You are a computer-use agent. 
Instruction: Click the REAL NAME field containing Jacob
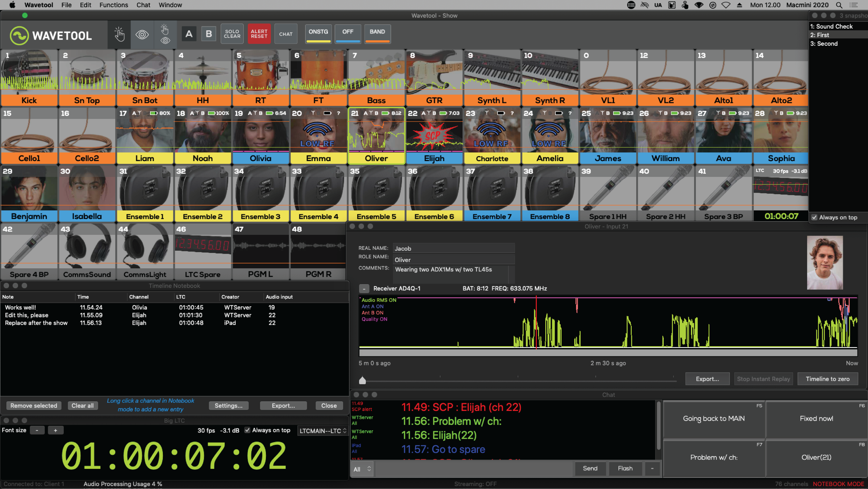454,249
